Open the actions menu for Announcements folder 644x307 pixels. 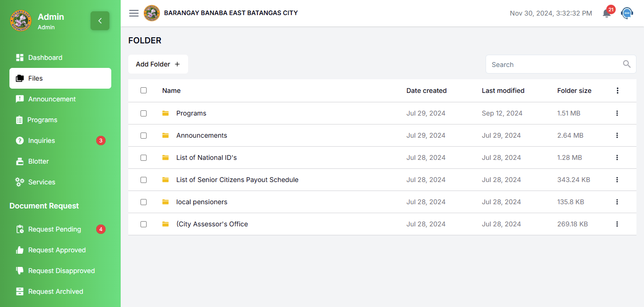(x=617, y=135)
